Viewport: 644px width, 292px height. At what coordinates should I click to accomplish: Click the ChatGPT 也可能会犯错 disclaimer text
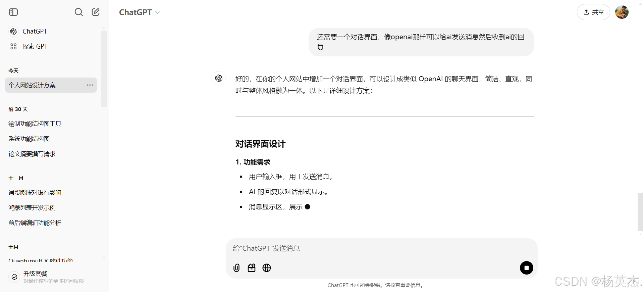[x=376, y=285]
